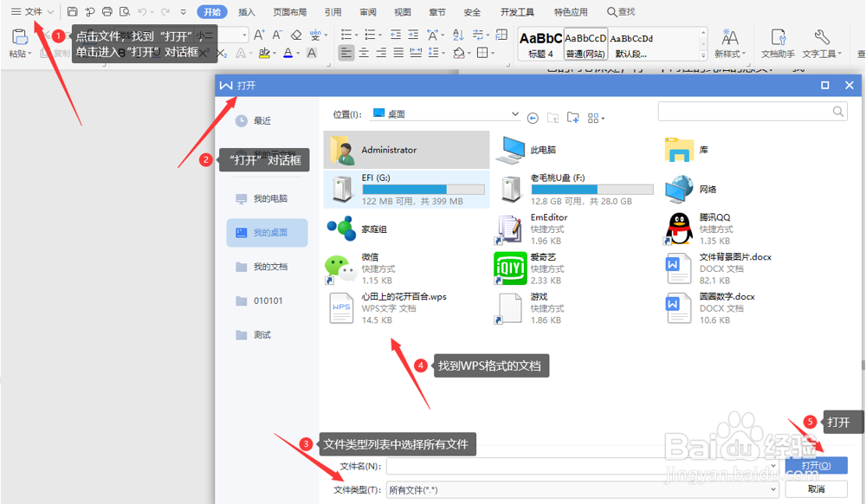Open the 审阅 ribbon tab
This screenshot has height=504, width=866.
click(368, 12)
